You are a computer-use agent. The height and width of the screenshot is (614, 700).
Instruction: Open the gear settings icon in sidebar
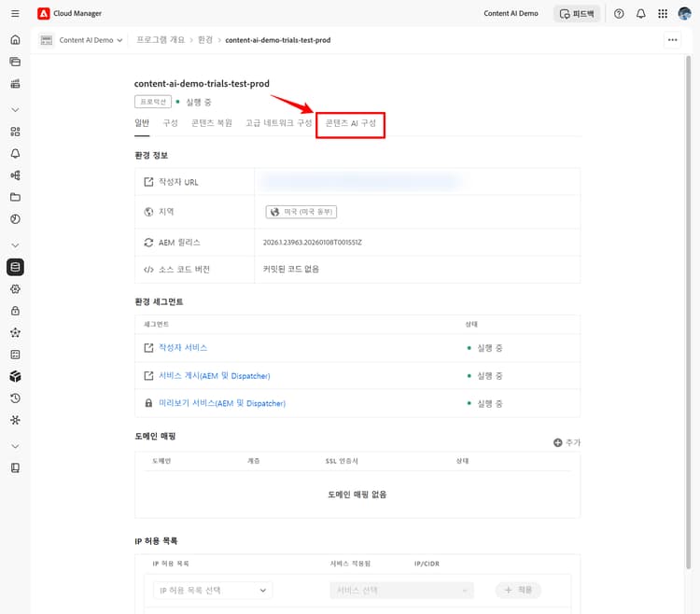pyautogui.click(x=15, y=289)
